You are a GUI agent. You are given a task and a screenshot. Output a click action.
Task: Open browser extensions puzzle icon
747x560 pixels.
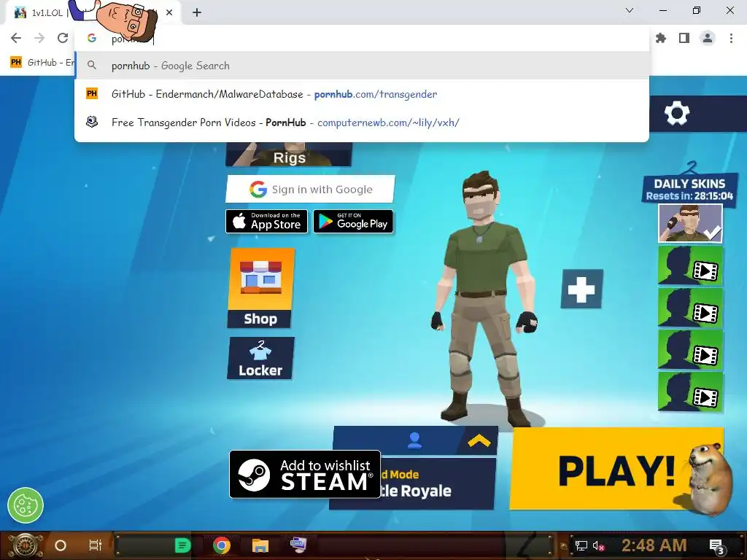(x=661, y=38)
